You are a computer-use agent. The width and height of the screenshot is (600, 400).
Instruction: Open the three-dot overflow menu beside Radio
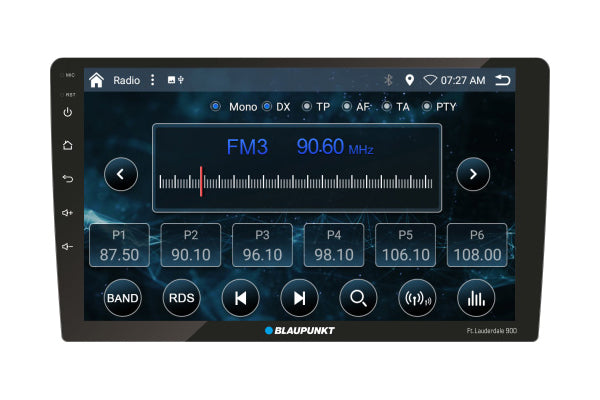point(152,80)
